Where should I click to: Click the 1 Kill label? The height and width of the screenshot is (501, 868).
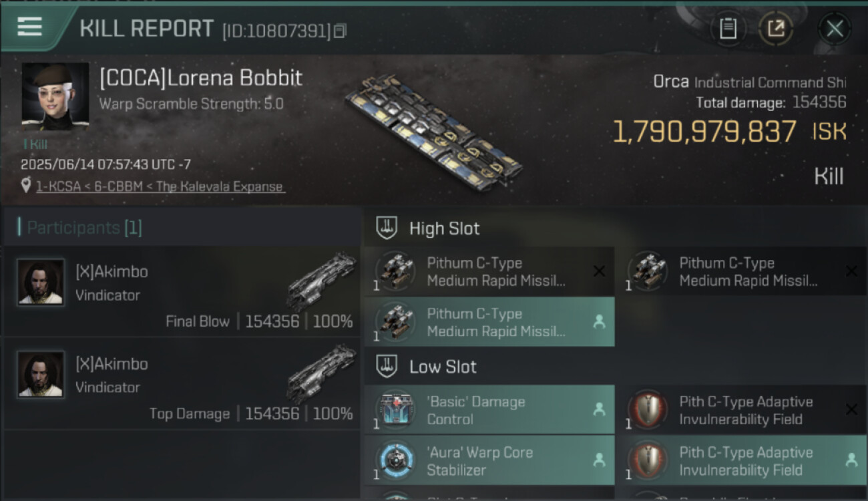point(35,144)
